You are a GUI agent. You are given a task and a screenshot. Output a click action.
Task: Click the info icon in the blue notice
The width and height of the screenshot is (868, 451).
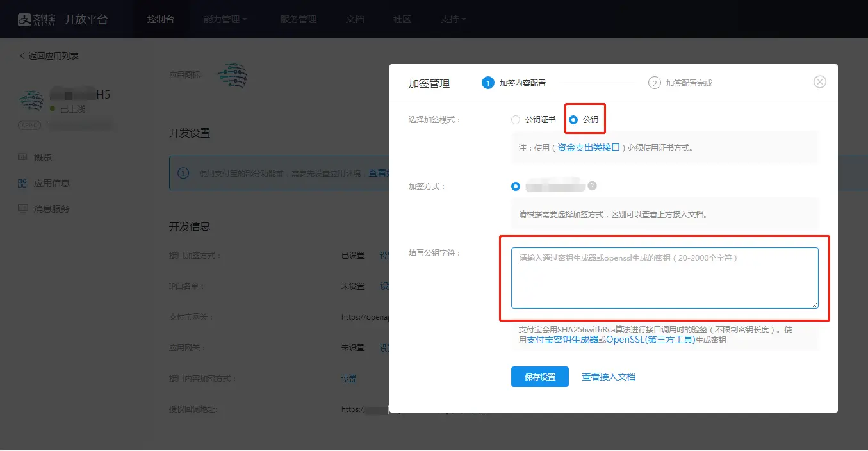pyautogui.click(x=183, y=174)
